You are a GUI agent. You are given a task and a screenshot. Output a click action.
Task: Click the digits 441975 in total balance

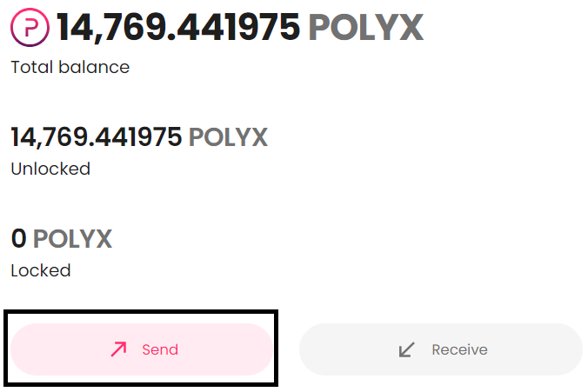click(238, 28)
